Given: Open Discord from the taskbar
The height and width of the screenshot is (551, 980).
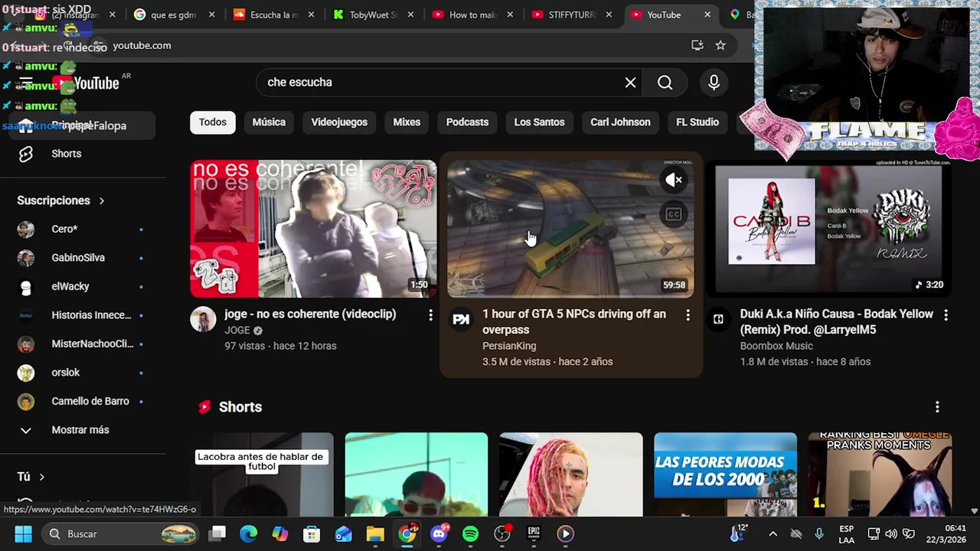Looking at the screenshot, I should point(439,534).
